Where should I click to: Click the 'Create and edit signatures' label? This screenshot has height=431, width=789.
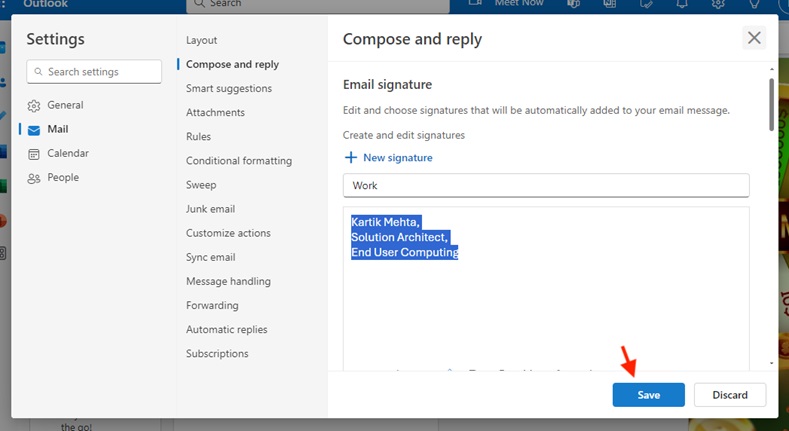(404, 135)
